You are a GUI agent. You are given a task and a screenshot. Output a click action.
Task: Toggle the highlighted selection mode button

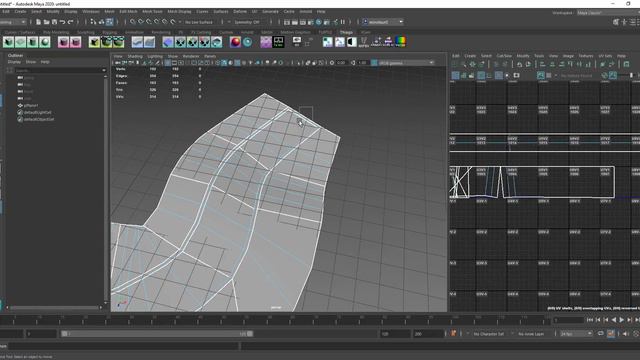tap(109, 22)
